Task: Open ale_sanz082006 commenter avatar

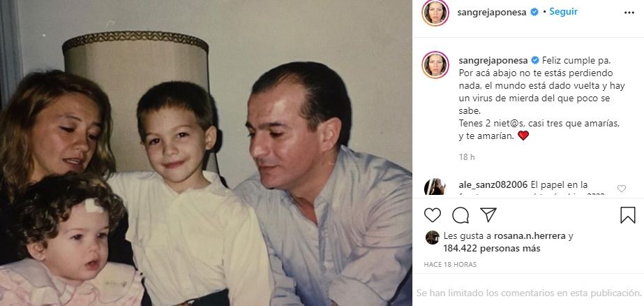Action: [435, 187]
